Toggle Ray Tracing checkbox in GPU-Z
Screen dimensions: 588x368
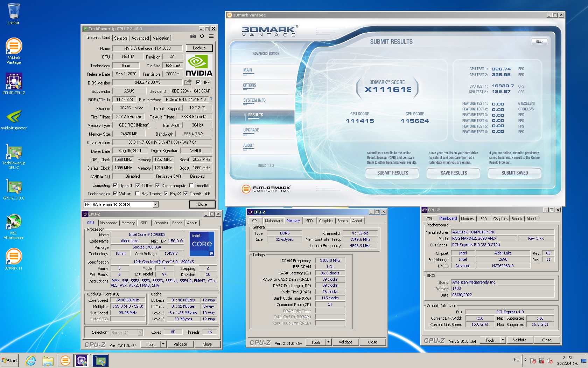pyautogui.click(x=137, y=193)
